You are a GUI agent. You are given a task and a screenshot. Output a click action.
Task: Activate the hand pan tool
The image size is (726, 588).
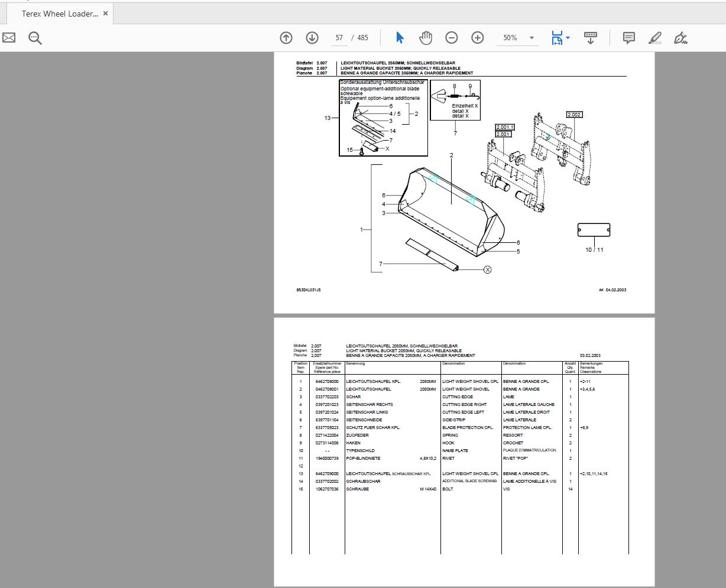point(425,38)
